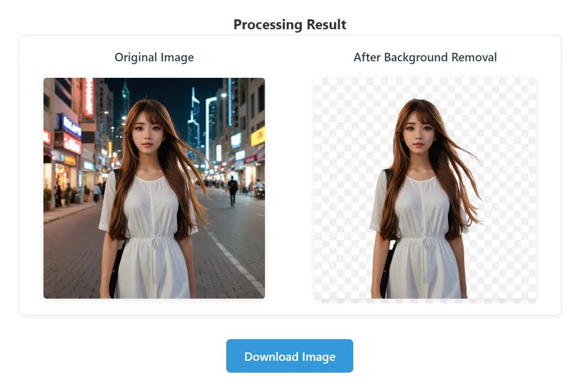
Task: Click the Download Image button
Action: coord(289,356)
